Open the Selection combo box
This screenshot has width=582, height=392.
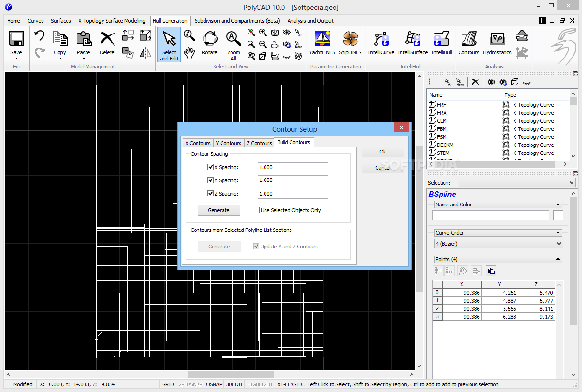point(517,183)
